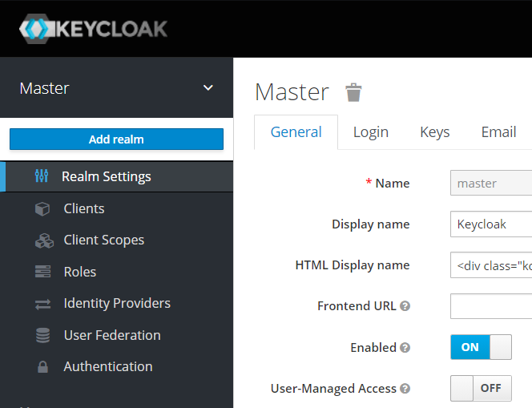532x408 pixels.
Task: Click the 'HTML Display name' field label
Action: (x=353, y=265)
